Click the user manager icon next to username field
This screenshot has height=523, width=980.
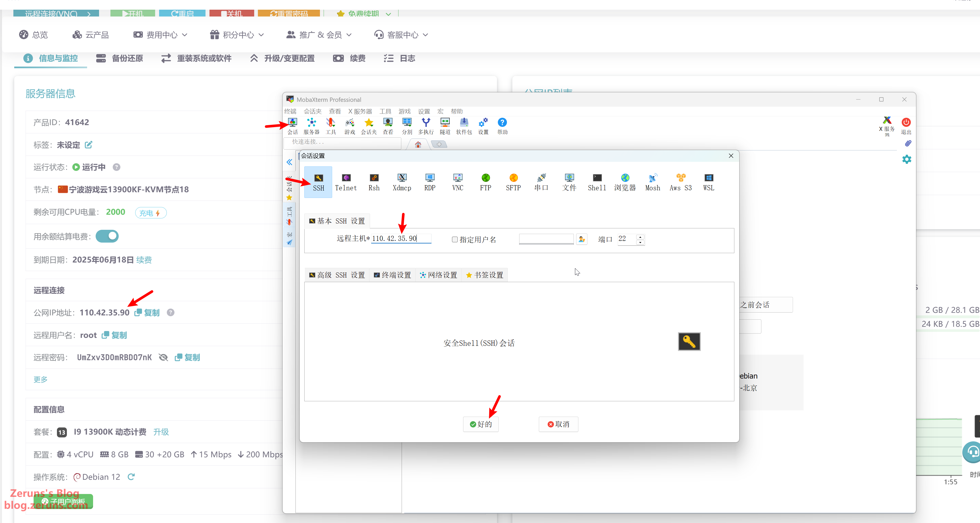(582, 239)
